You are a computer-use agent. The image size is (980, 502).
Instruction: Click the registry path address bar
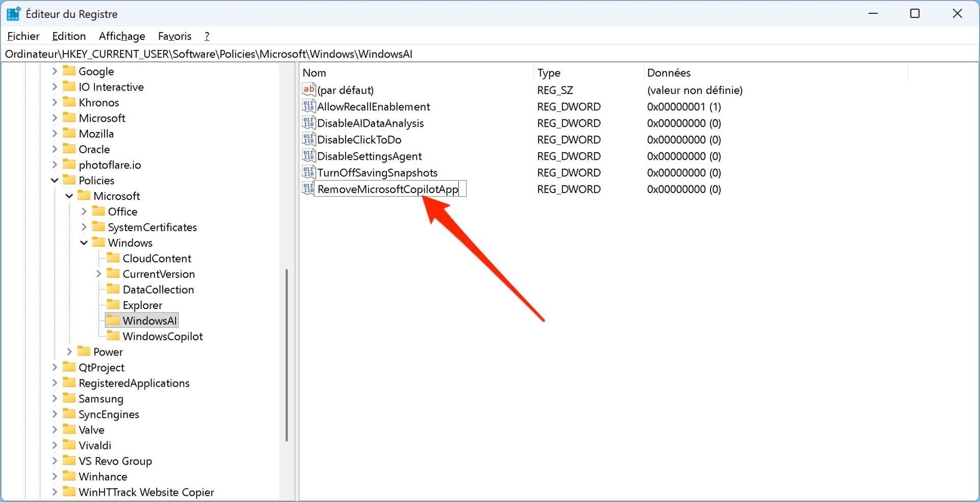[490, 54]
